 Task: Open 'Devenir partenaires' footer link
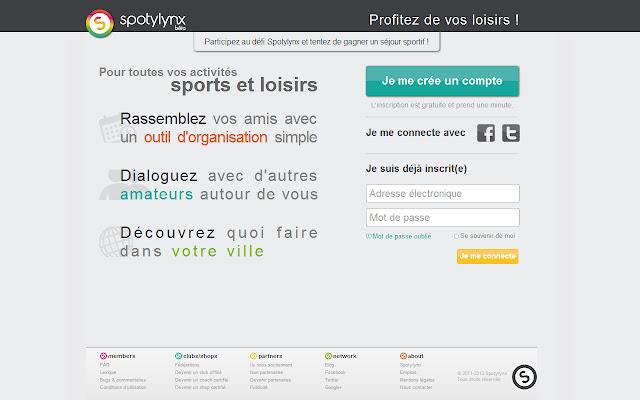[270, 380]
